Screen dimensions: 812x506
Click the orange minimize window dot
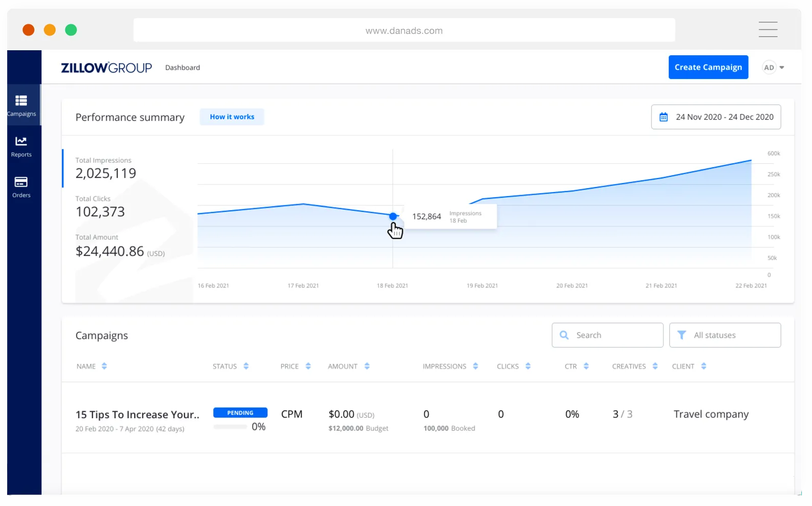[x=50, y=30]
